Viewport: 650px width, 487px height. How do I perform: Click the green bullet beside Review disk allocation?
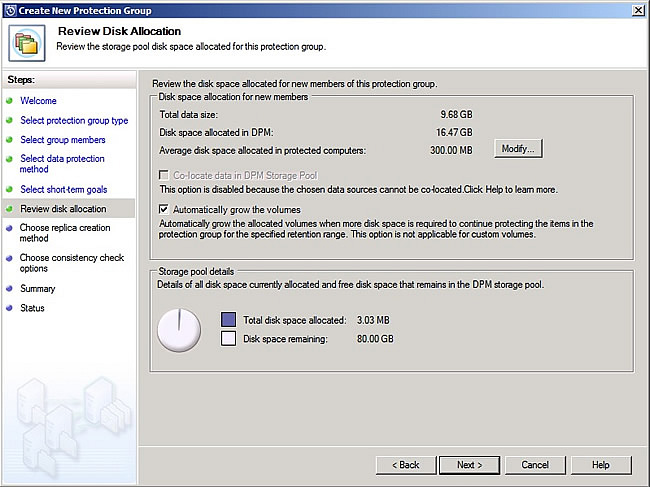10,209
